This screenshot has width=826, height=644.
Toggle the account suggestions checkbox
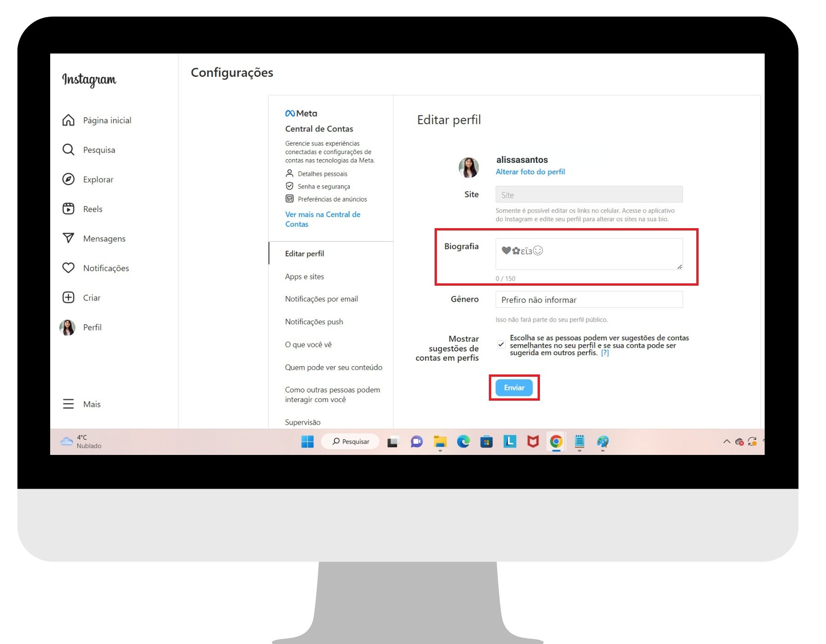501,345
